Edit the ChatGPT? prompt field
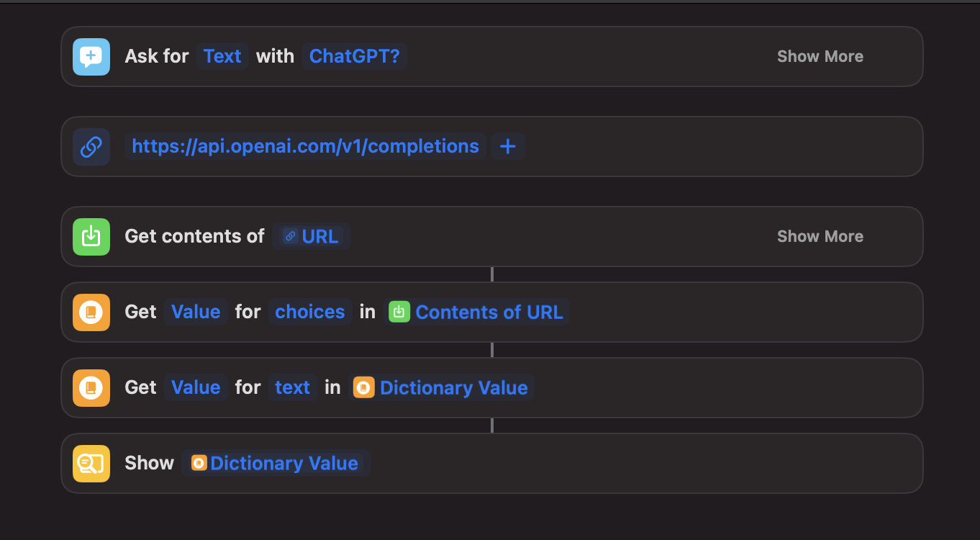 355,57
